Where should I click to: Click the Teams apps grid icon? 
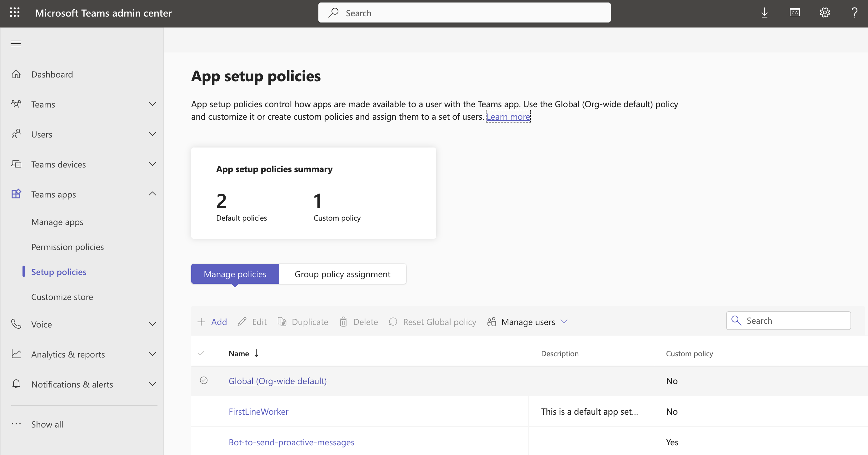click(x=16, y=194)
